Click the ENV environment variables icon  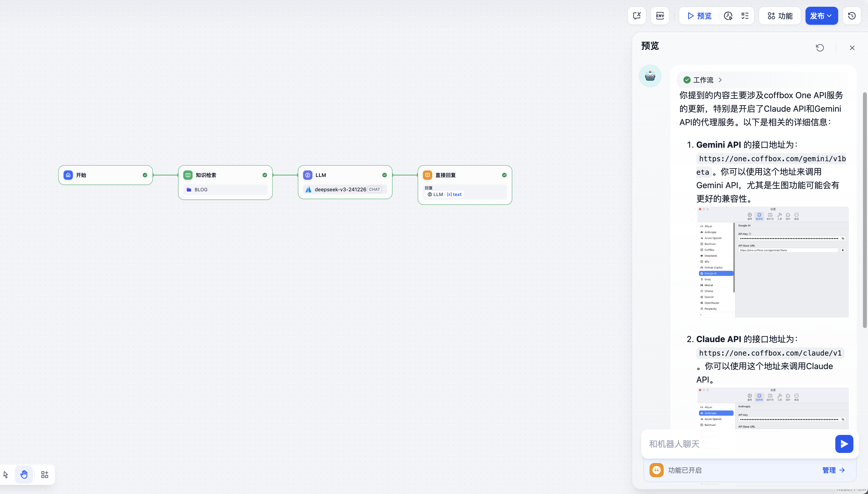click(659, 16)
